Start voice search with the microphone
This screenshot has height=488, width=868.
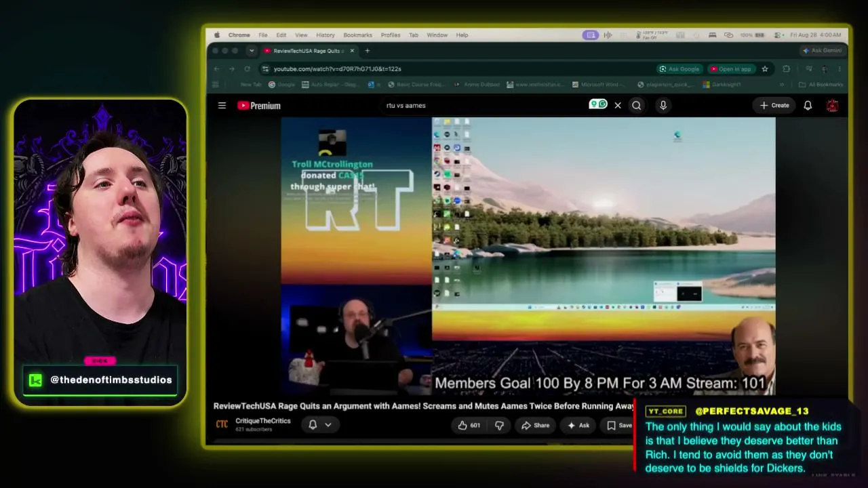coord(663,105)
